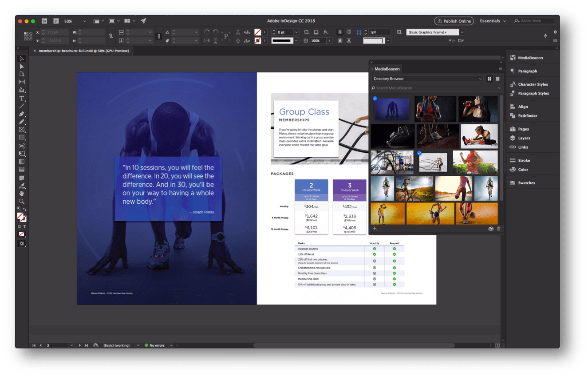Click the MediaBeacon trash icon
Viewport: 588px width, 376px height.
[498, 229]
